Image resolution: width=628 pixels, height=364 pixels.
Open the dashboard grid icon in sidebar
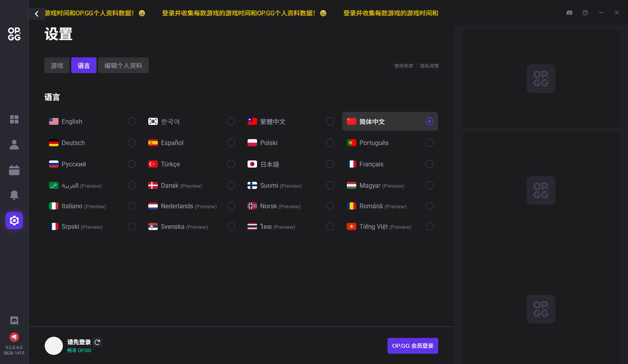14,119
